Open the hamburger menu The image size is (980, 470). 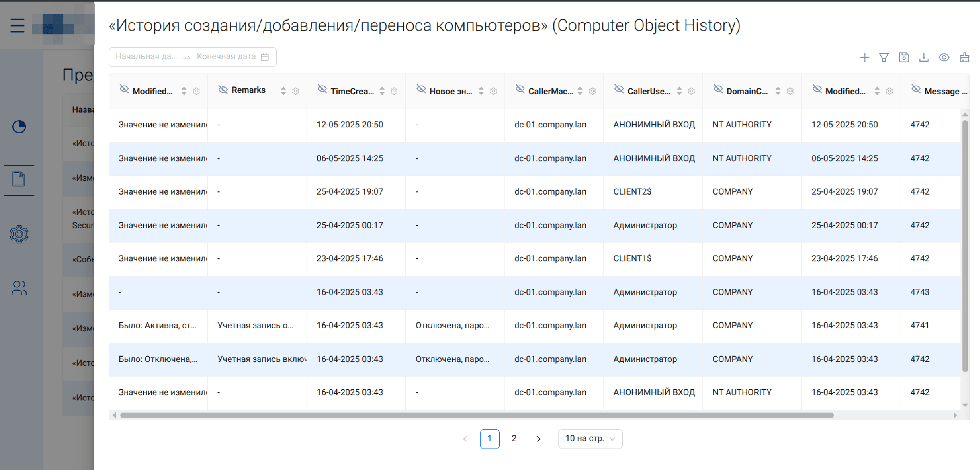click(x=17, y=25)
